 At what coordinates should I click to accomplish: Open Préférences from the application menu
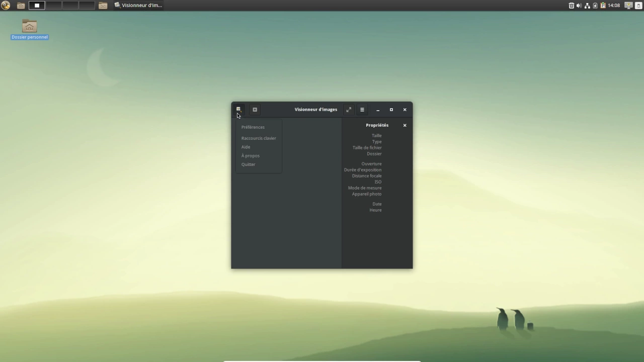(259, 127)
